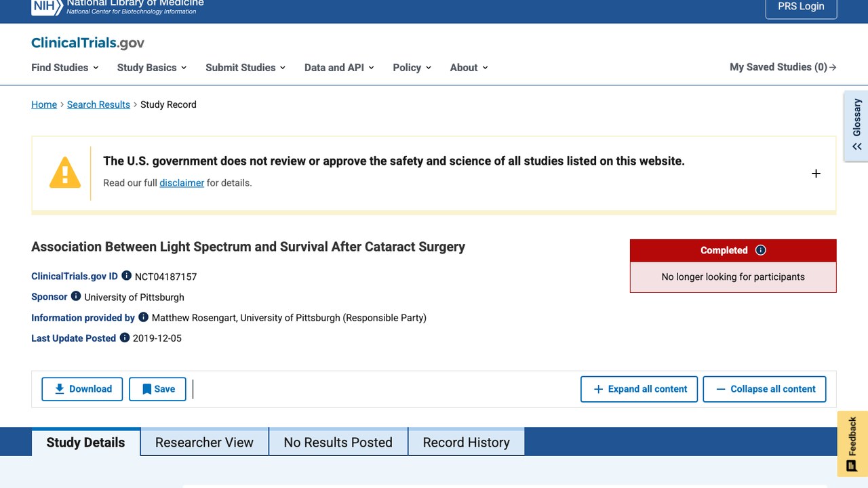Viewport: 868px width, 488px height.
Task: Open Data and API dropdown menu
Action: [x=339, y=67]
